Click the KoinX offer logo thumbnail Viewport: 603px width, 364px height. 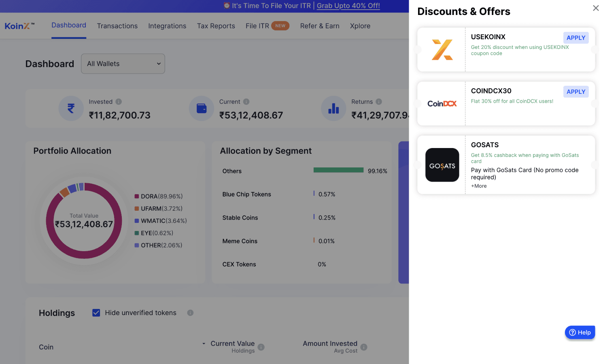[442, 50]
